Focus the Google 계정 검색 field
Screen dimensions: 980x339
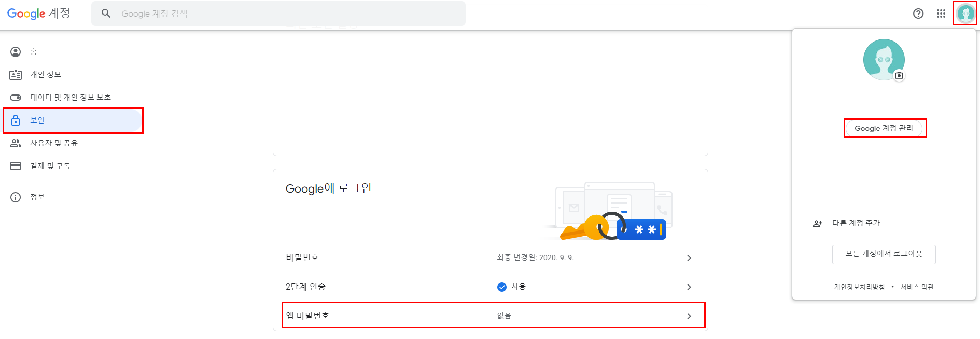[278, 13]
